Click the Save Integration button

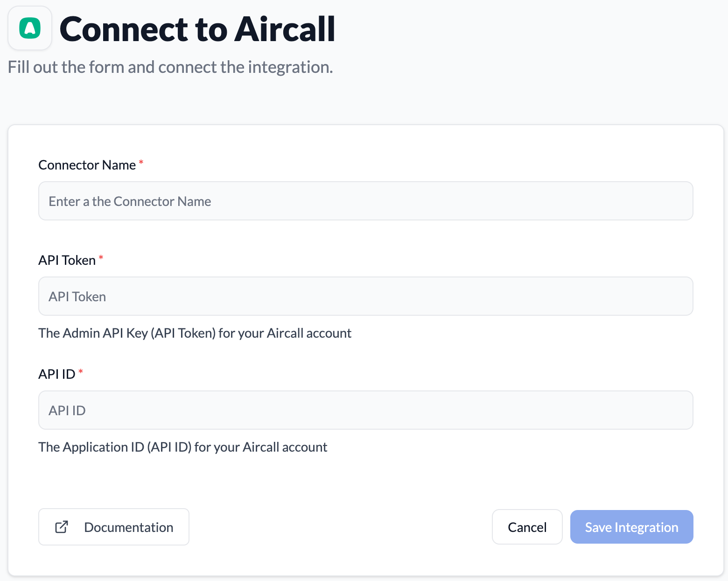click(x=631, y=527)
